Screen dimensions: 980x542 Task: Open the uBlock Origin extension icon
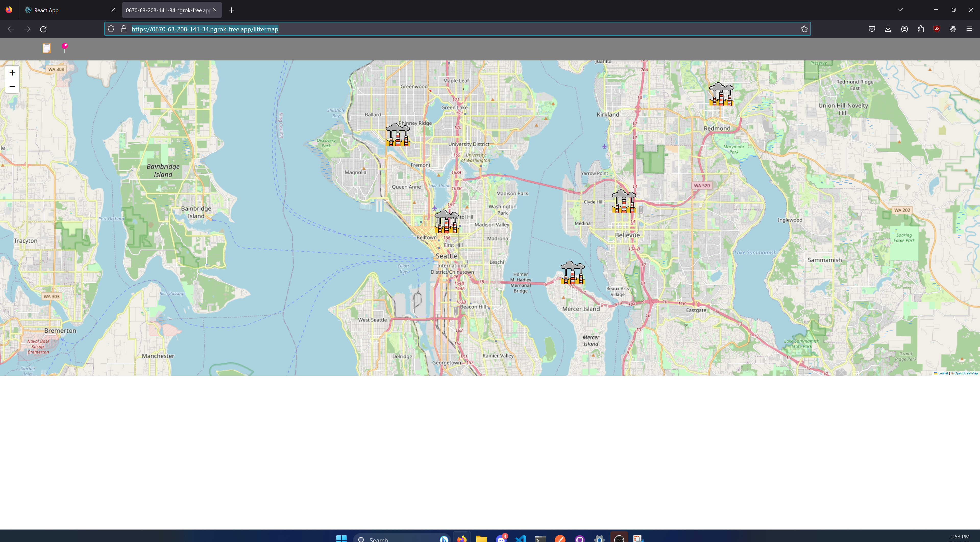click(x=937, y=29)
